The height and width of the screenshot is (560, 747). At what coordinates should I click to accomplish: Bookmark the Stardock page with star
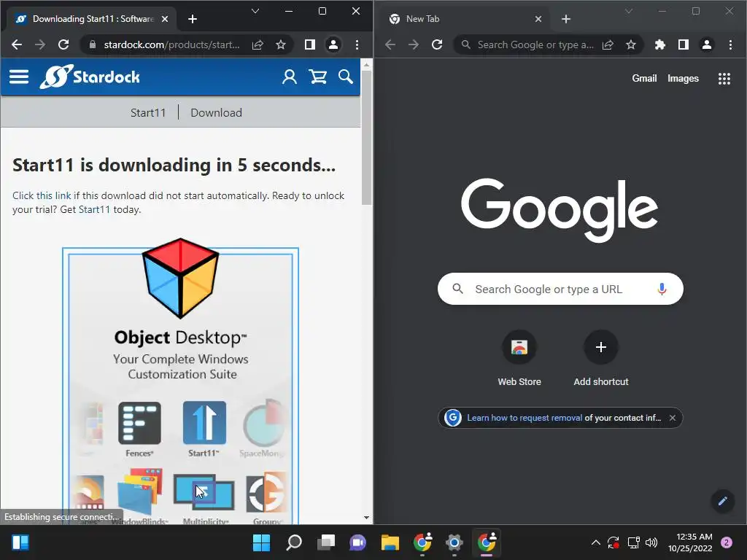pyautogui.click(x=281, y=44)
